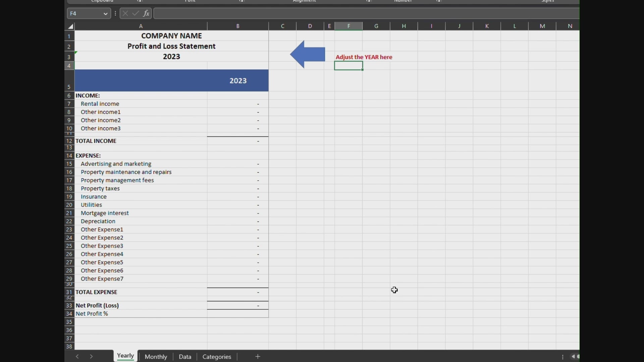Click the horizontal scrollbar left arrow
Screen dimensions: 644x362
pos(573,357)
